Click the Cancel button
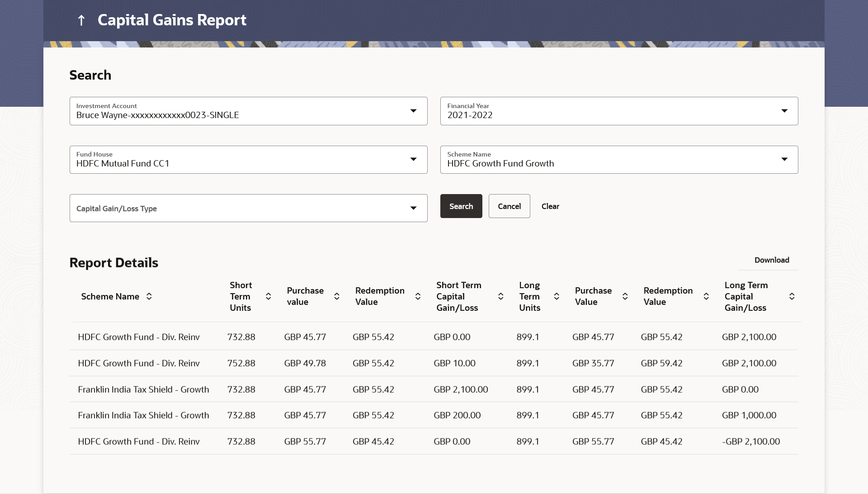This screenshot has height=494, width=868. (x=509, y=206)
